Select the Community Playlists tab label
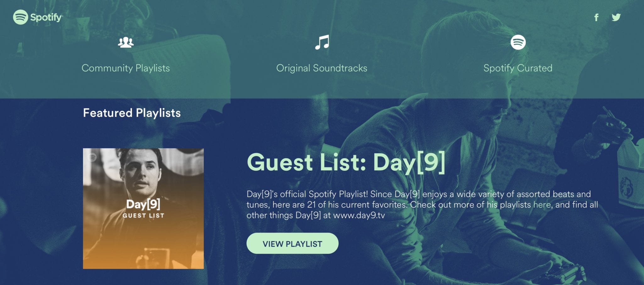 126,68
